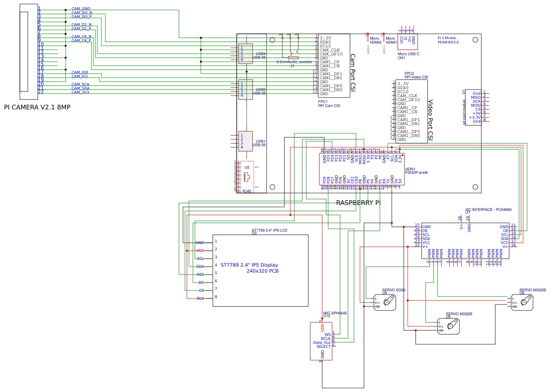This screenshot has height=392, width=551.
Task: Click the "ST7789 2.4" IPS LCD" U3 designator
Action: (x=269, y=231)
